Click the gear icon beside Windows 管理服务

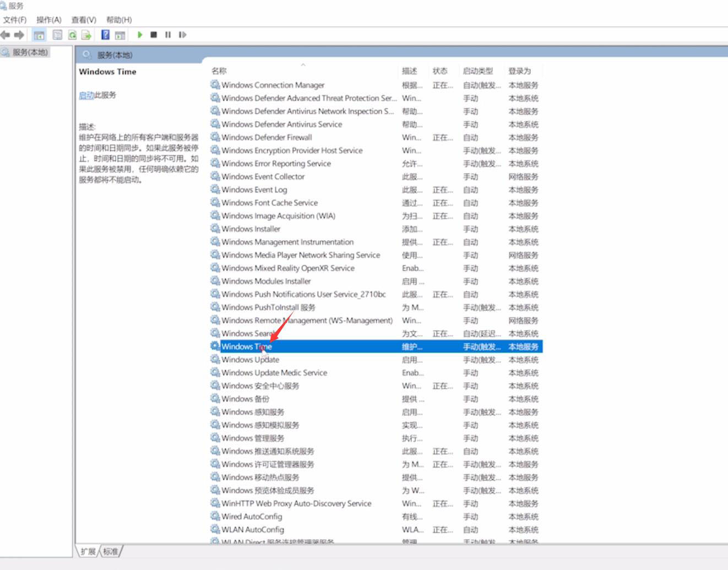coord(215,438)
